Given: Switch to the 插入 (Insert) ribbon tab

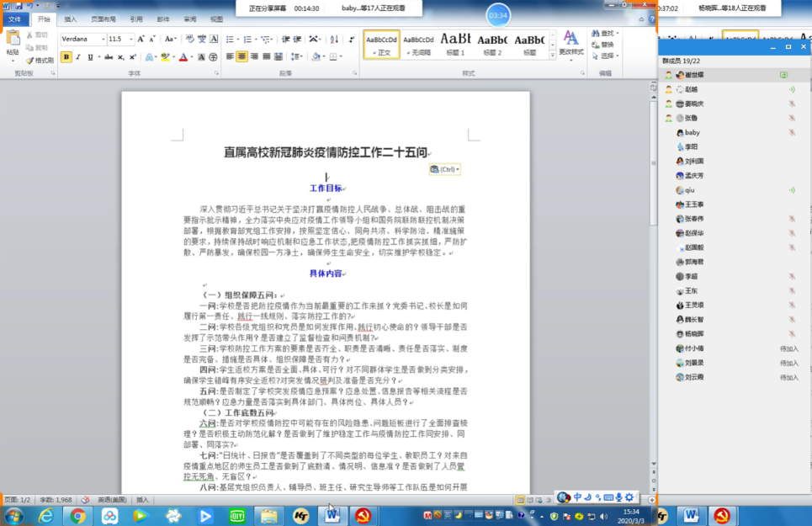Looking at the screenshot, I should click(71, 19).
